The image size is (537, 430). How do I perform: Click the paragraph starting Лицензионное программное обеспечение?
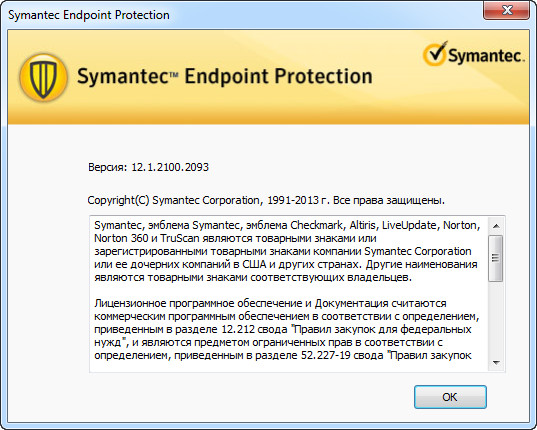coord(286,329)
